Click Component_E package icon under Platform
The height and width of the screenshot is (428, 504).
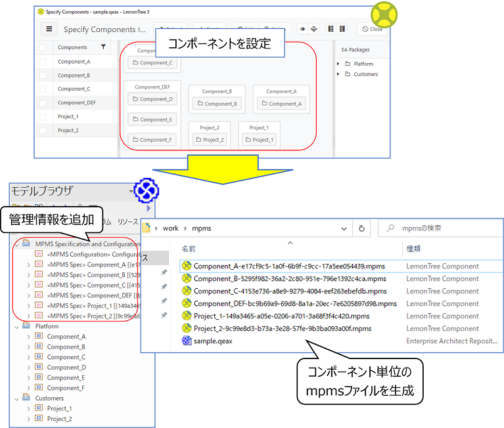39,377
